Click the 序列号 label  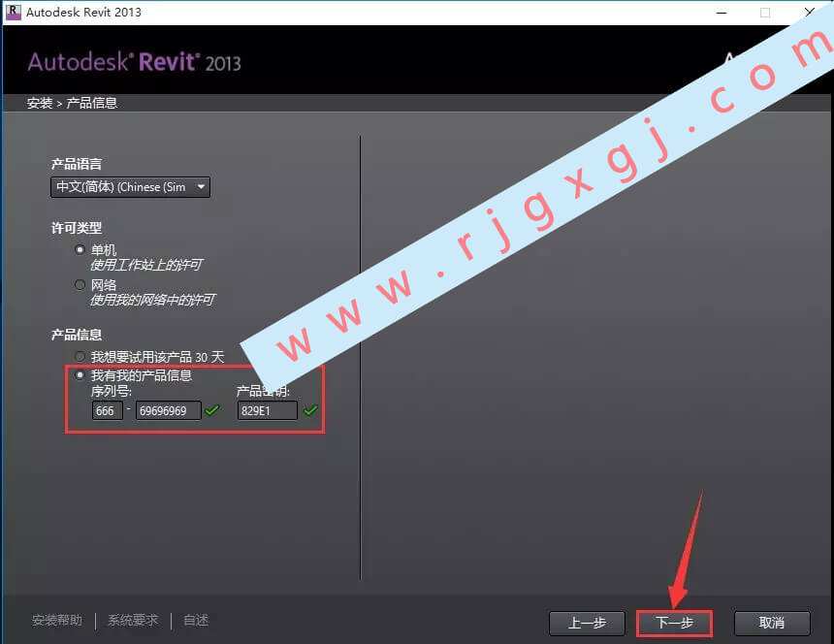(112, 392)
